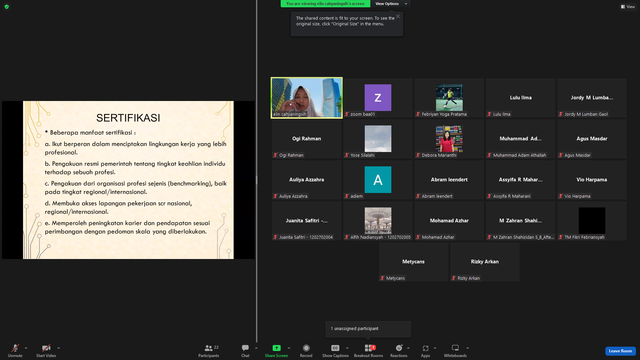The image size is (640, 360).
Task: Open Breakout Rooms
Action: click(x=369, y=350)
